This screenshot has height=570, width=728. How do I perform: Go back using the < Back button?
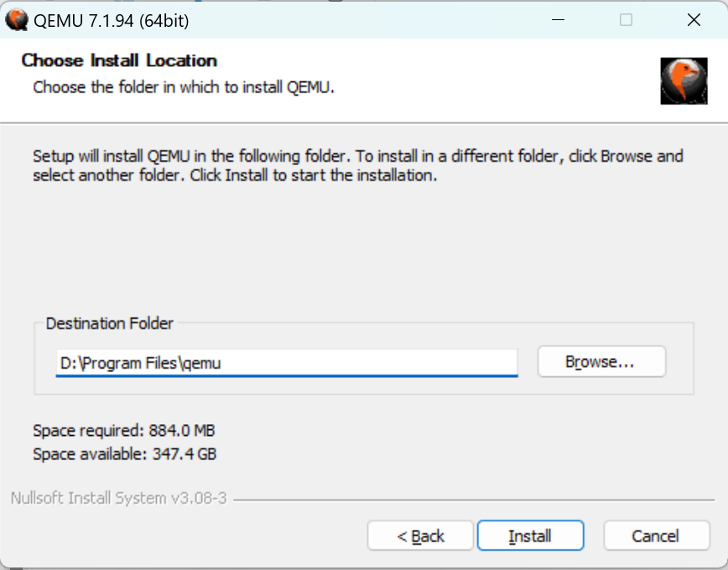[x=419, y=536]
